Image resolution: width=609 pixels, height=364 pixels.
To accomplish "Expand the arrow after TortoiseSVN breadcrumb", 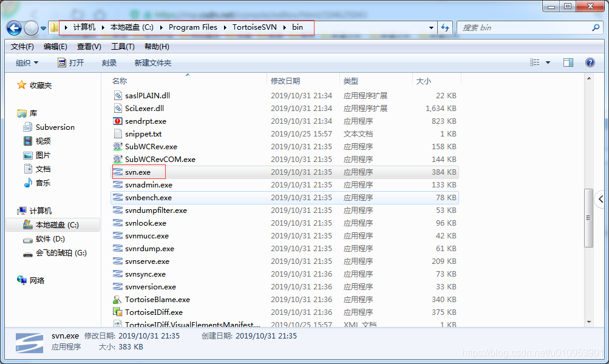I will 284,27.
